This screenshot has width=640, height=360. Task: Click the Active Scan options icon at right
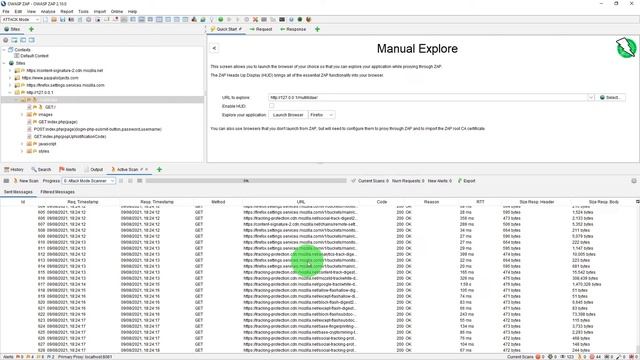(633, 181)
